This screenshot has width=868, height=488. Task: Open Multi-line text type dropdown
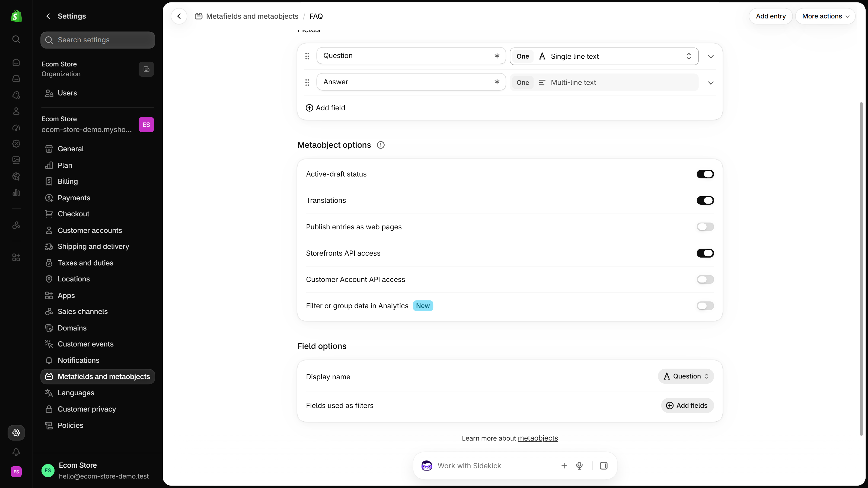point(604,82)
